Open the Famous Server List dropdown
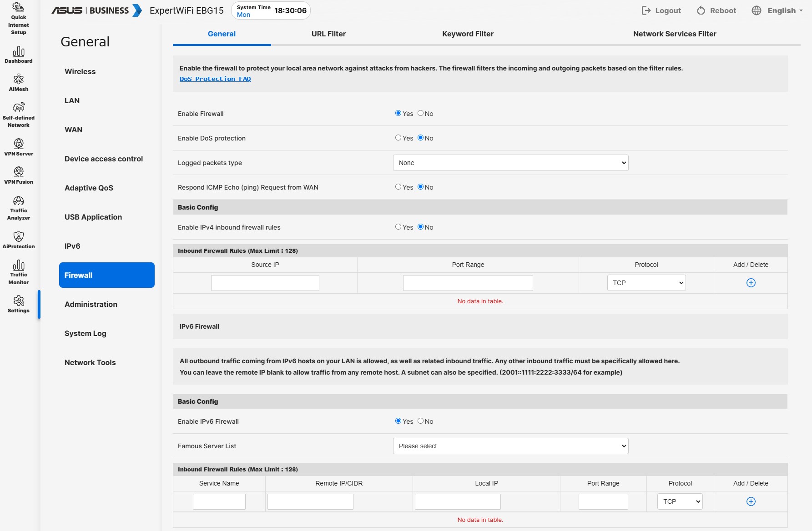Screen dimensions: 812x531 click(x=510, y=446)
